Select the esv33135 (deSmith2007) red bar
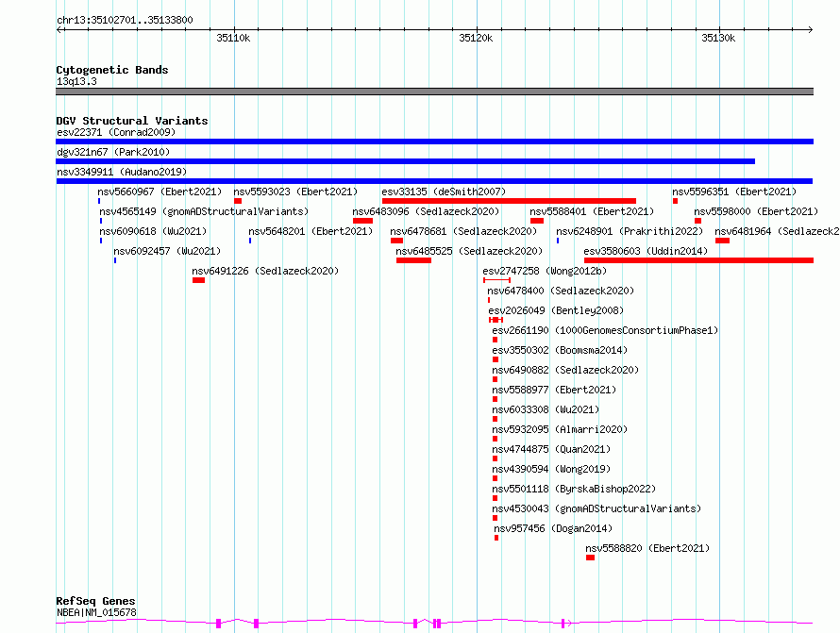Image resolution: width=840 pixels, height=633 pixels. click(x=509, y=201)
